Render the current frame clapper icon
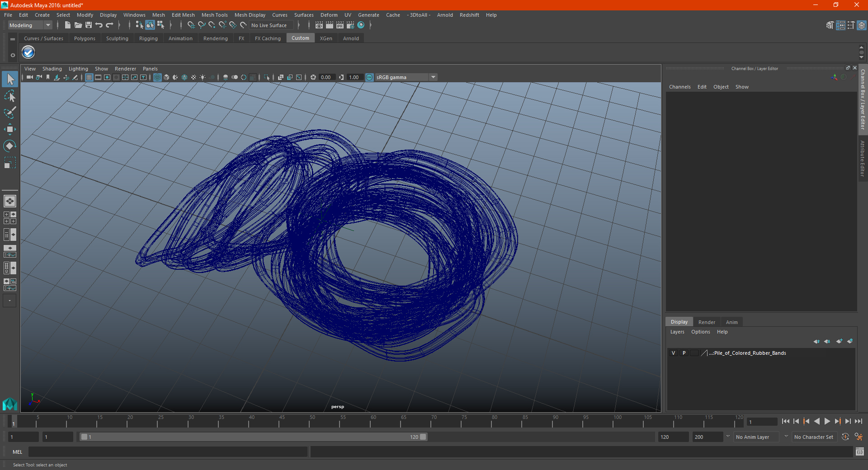 (x=330, y=25)
